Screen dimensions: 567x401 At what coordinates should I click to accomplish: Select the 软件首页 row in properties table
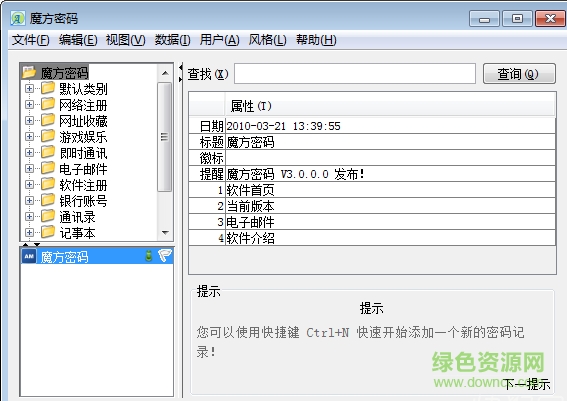click(372, 190)
